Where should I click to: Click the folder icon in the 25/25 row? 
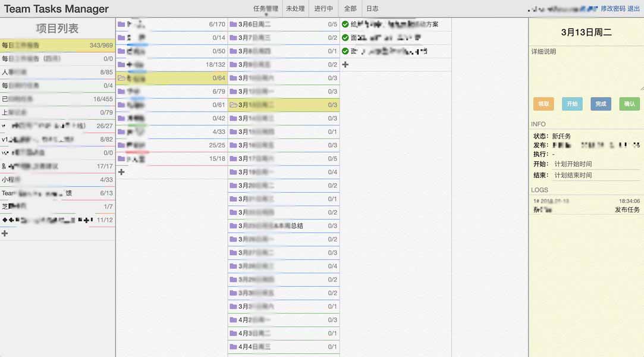click(x=122, y=145)
